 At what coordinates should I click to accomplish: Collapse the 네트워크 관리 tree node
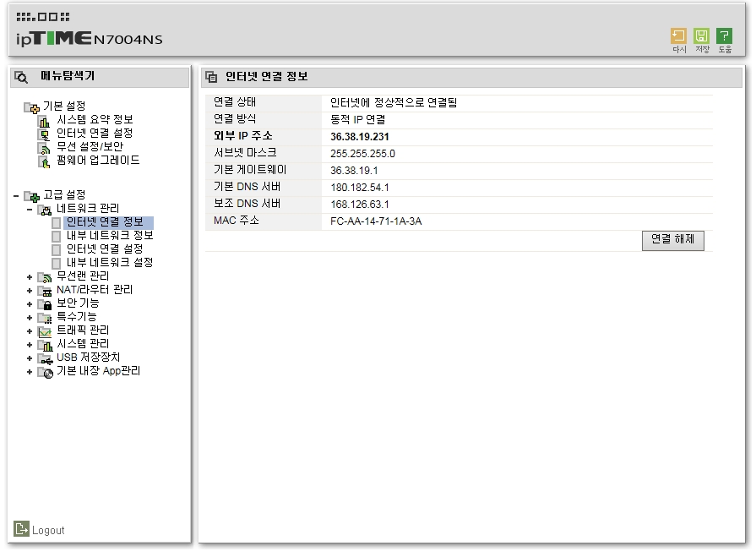(x=30, y=210)
